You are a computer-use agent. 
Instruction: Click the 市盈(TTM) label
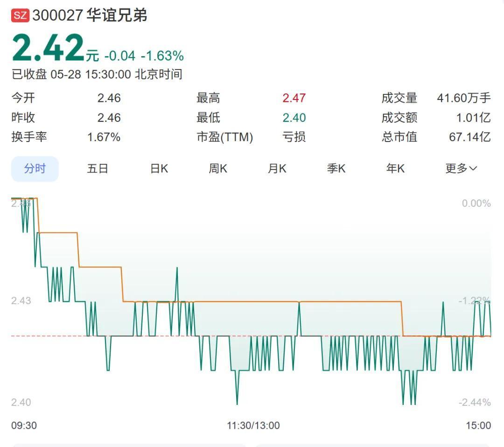(x=224, y=137)
